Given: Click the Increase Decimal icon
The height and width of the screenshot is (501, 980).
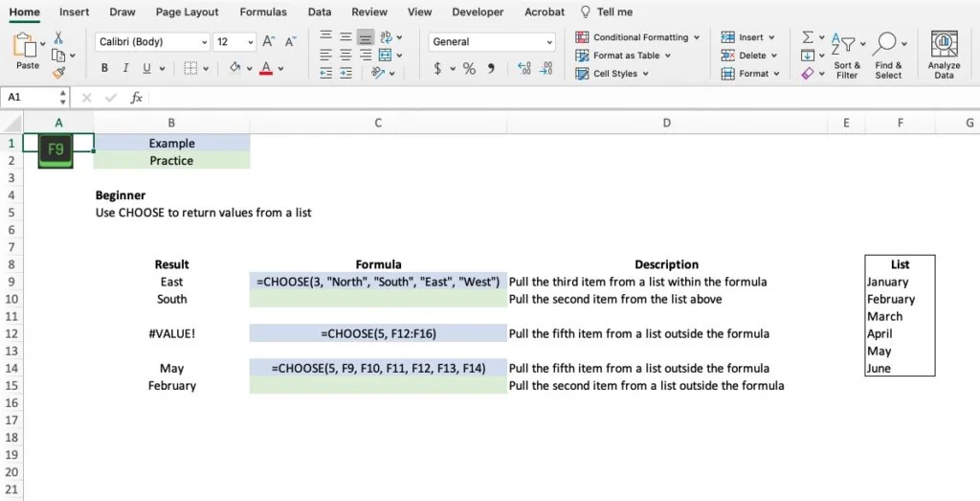Looking at the screenshot, I should click(523, 68).
